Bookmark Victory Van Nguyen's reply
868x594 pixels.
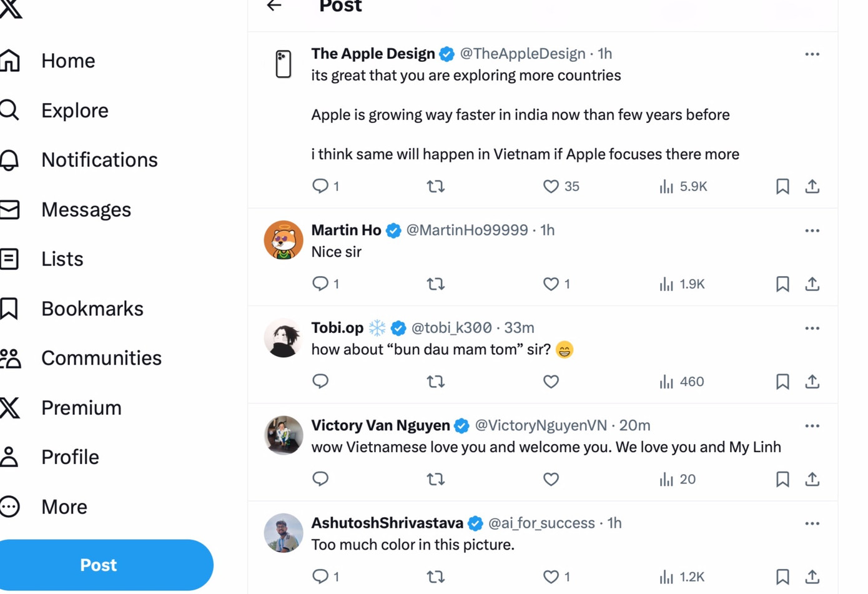click(x=782, y=479)
